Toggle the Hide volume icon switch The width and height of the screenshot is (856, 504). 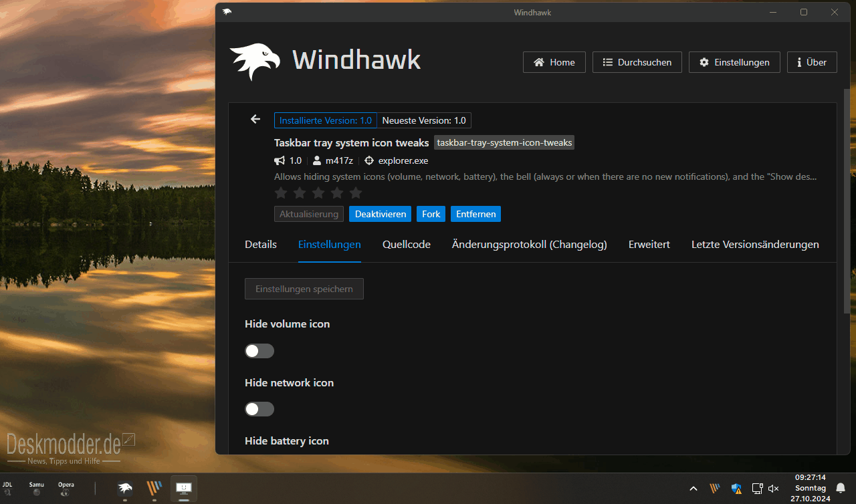click(259, 351)
